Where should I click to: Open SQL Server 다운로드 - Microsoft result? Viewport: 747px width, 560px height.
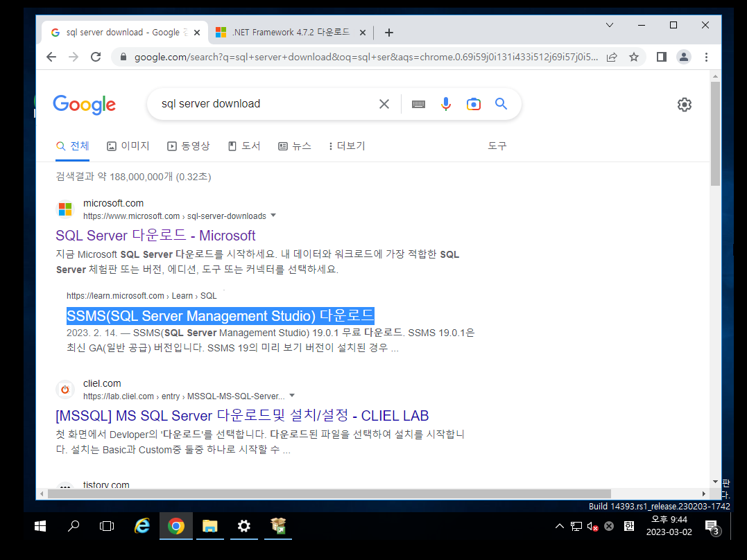(155, 236)
